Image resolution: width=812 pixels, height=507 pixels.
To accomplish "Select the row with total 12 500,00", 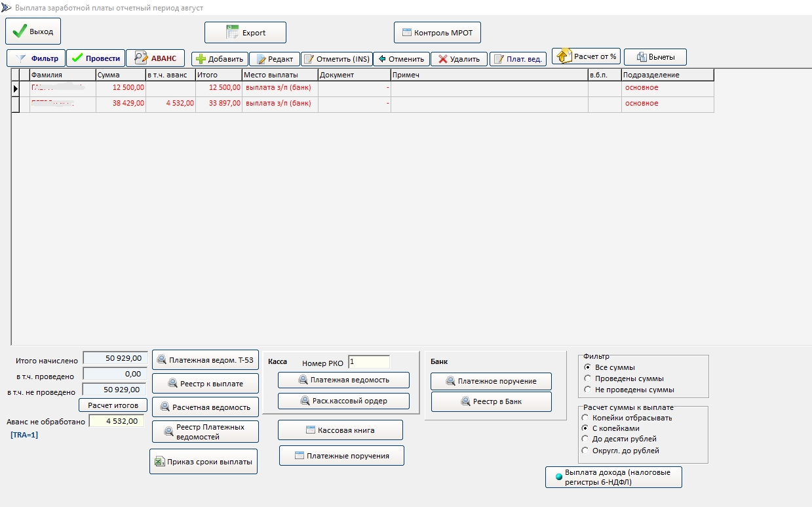I will point(362,88).
